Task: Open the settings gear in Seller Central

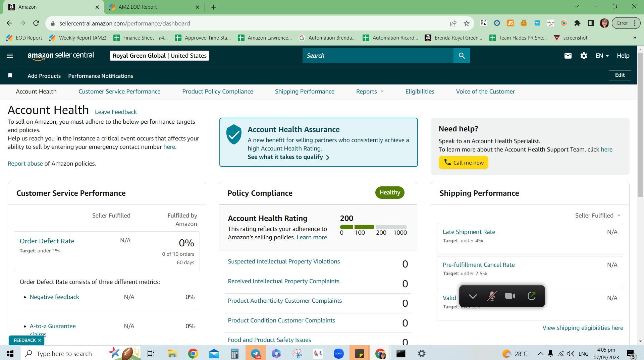Action: coord(584,56)
